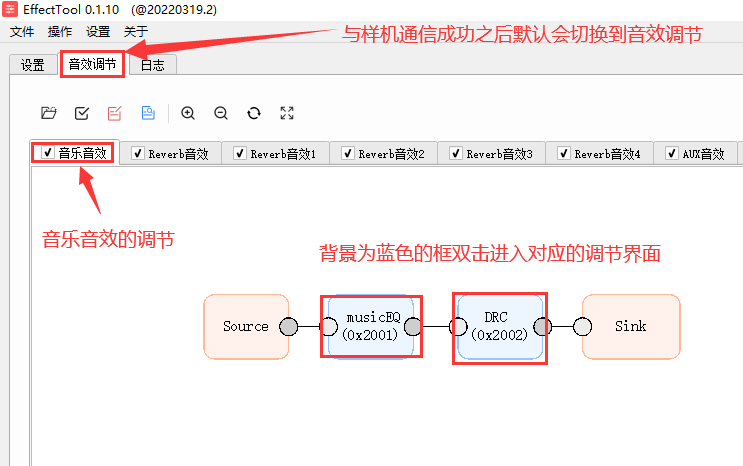743x466 pixels.
Task: Click the fit-to-screen expand arrows icon
Action: 287,113
